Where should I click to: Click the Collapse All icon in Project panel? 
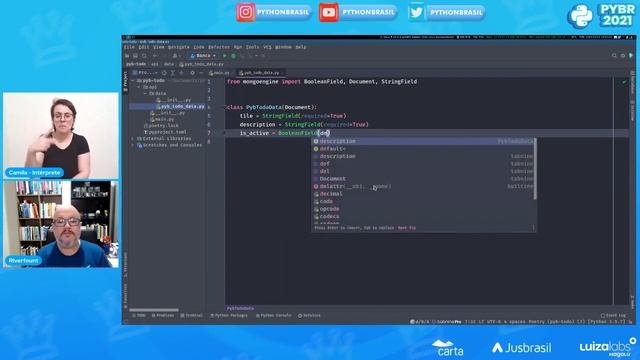coord(181,73)
